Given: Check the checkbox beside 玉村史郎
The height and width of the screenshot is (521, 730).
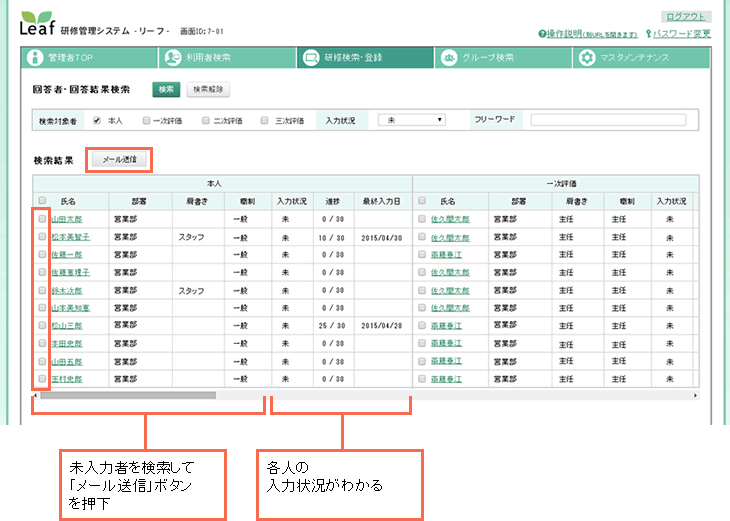Looking at the screenshot, I should click(42, 379).
